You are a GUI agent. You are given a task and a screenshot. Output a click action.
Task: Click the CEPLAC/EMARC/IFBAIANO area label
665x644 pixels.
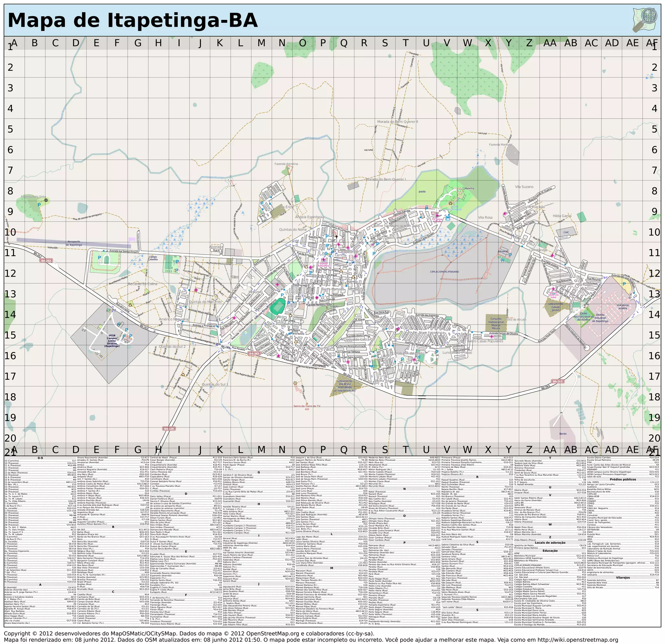(x=444, y=272)
